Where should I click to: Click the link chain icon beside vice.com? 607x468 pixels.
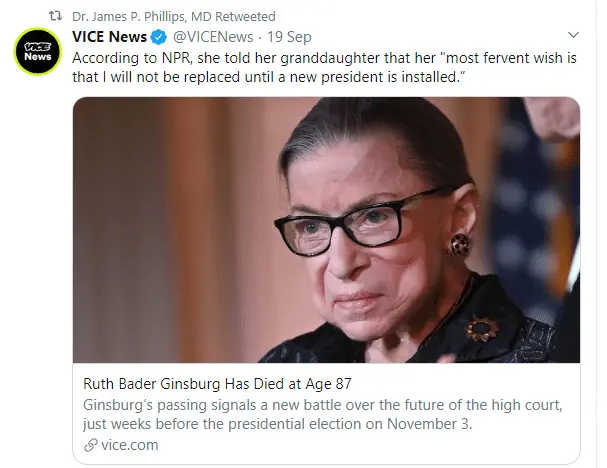89,445
